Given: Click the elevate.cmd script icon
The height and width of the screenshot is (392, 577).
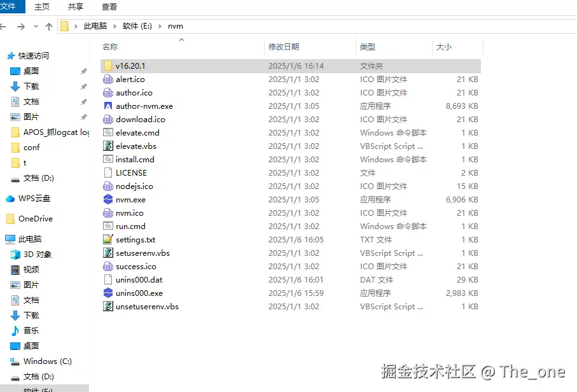Looking at the screenshot, I should 108,132.
